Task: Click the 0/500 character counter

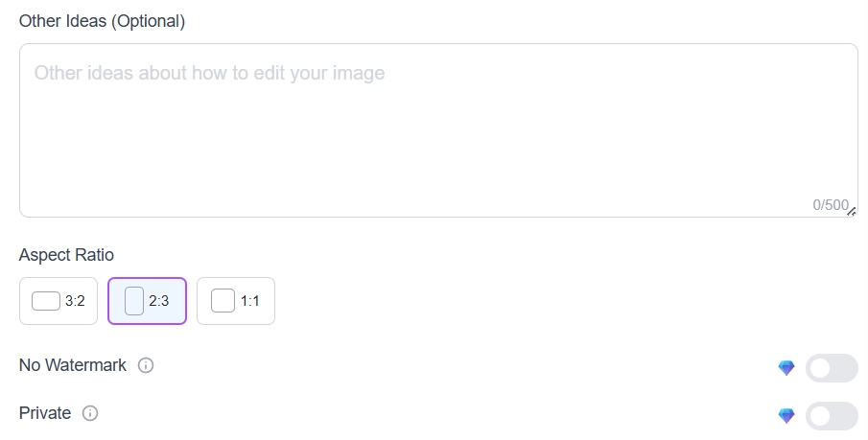Action: pyautogui.click(x=830, y=205)
